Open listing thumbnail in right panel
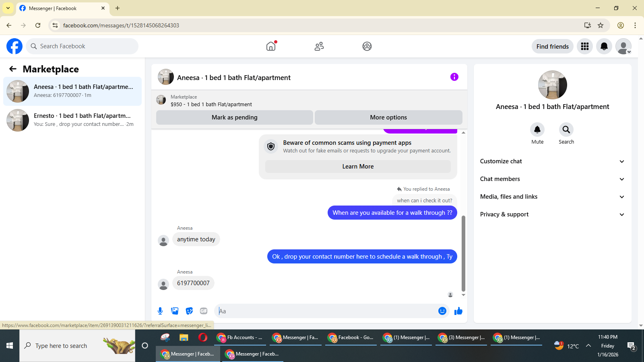Image resolution: width=644 pixels, height=362 pixels. [x=553, y=85]
